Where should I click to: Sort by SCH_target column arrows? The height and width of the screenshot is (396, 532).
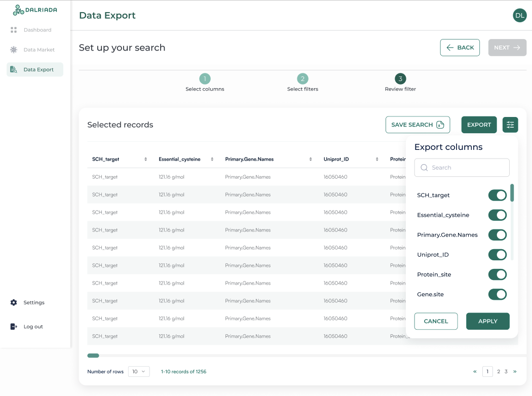point(145,159)
